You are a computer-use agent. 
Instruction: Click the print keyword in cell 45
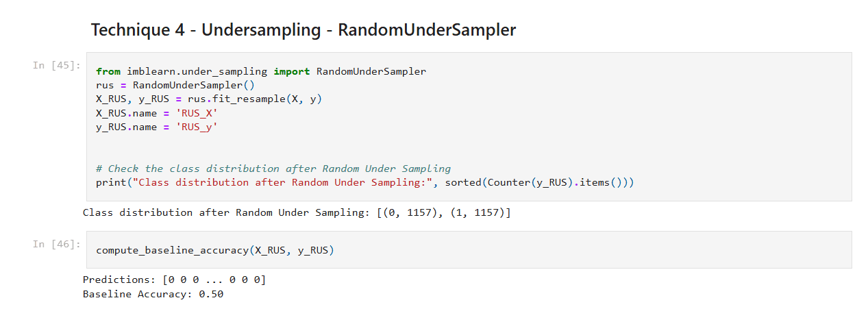(109, 182)
